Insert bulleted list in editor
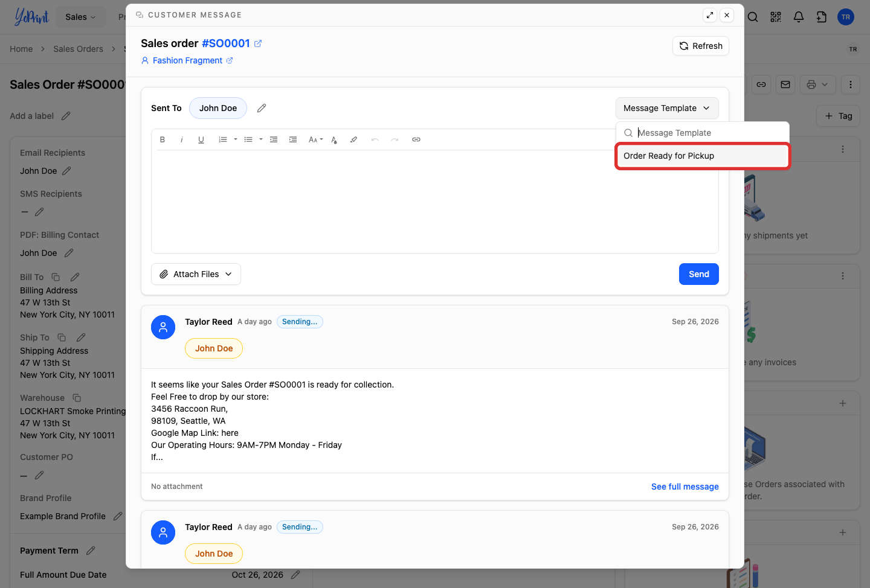 tap(248, 139)
